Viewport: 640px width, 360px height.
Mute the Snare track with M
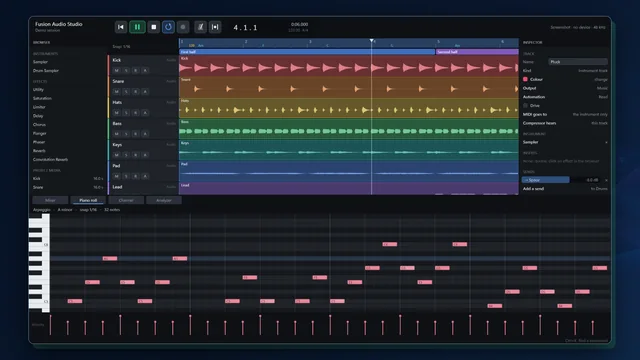coord(117,91)
